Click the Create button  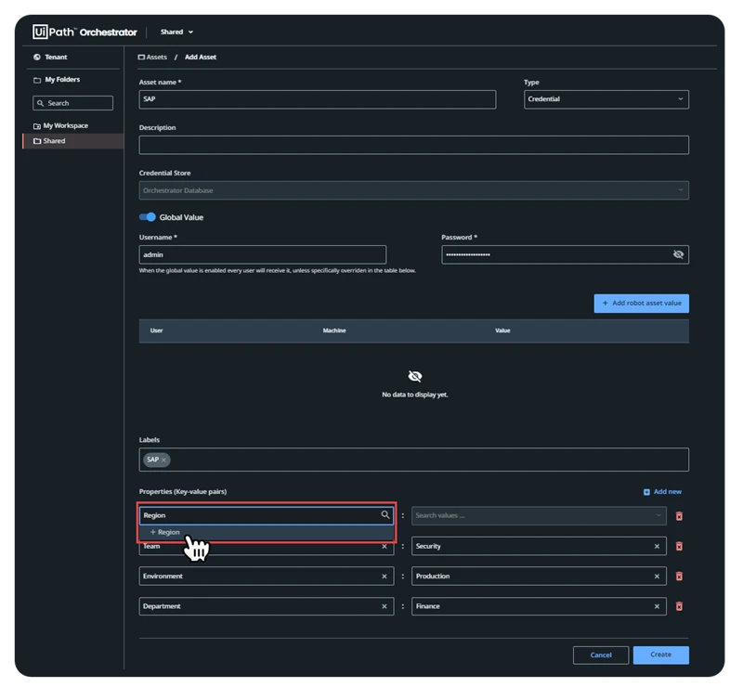coord(661,655)
